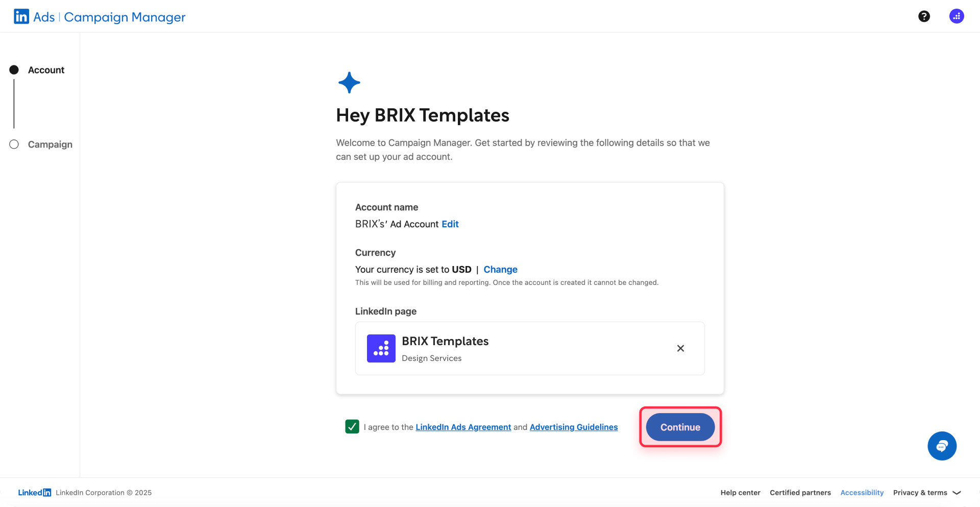This screenshot has width=980, height=507.
Task: Click the LinkedIn logo in the footer
Action: tap(34, 492)
